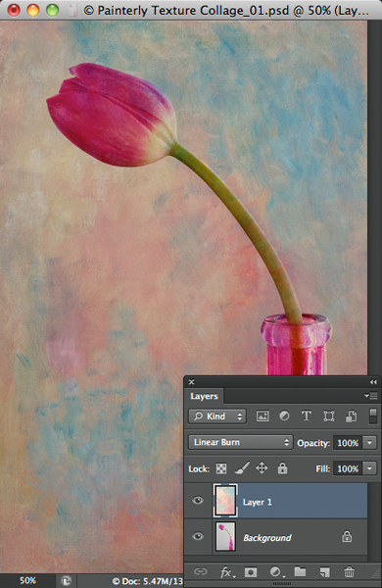The image size is (382, 588).
Task: Click the pixel layer filter icon
Action: click(263, 416)
